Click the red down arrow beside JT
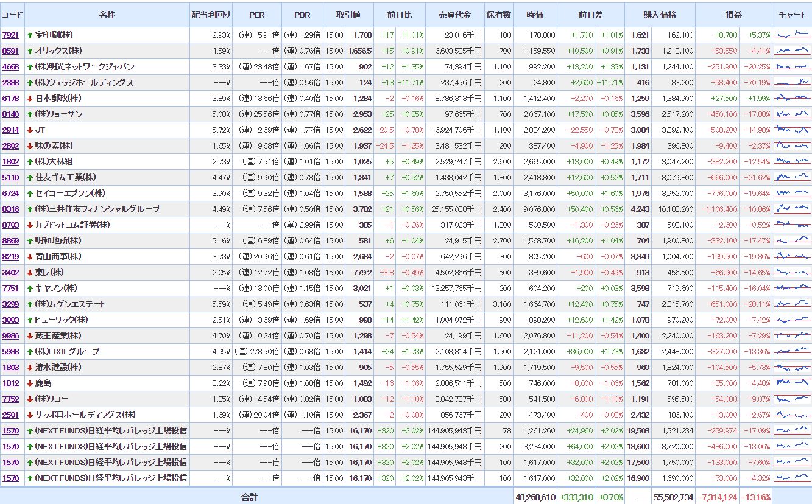 30,130
